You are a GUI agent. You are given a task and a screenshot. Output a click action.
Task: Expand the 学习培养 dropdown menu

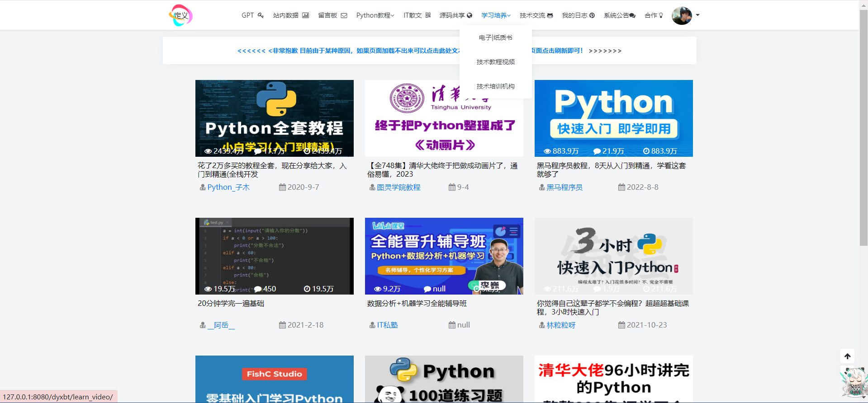(496, 15)
